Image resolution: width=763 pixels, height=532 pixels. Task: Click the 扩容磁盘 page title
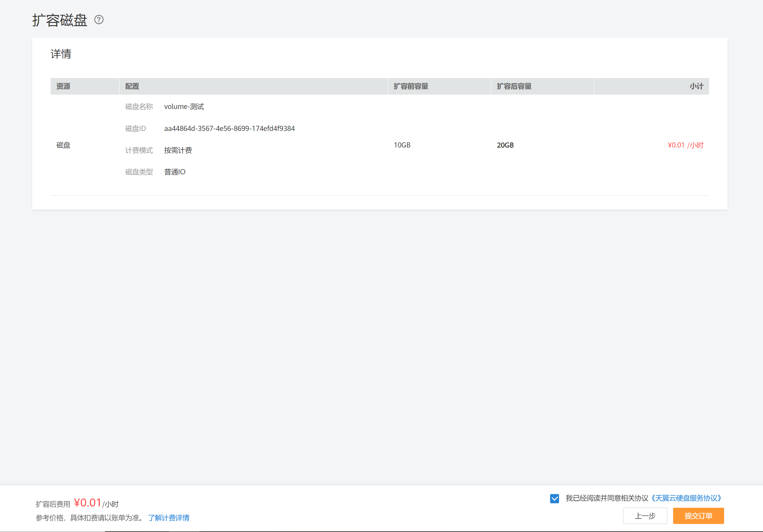[60, 20]
